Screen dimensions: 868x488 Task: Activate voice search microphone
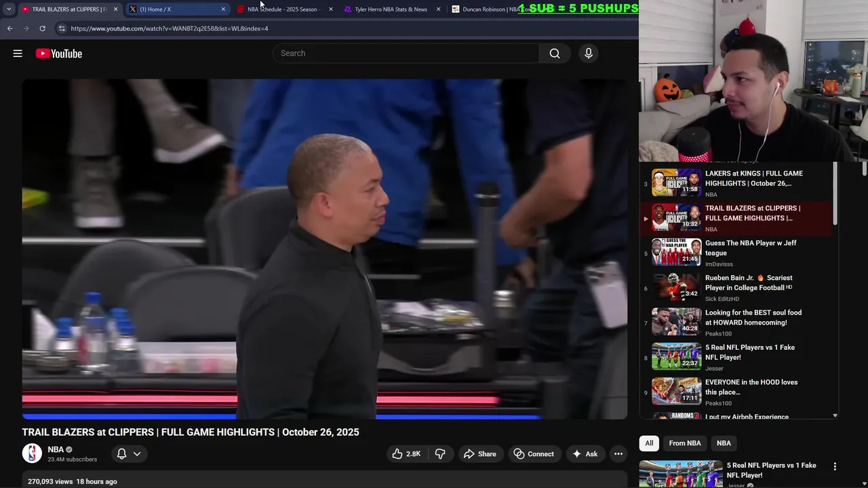click(x=589, y=54)
